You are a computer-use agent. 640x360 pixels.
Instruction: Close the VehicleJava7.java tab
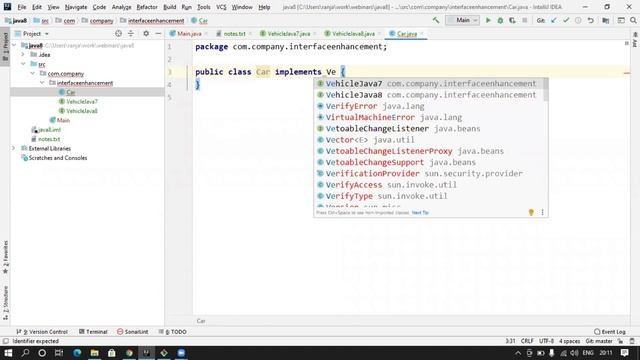pyautogui.click(x=315, y=34)
